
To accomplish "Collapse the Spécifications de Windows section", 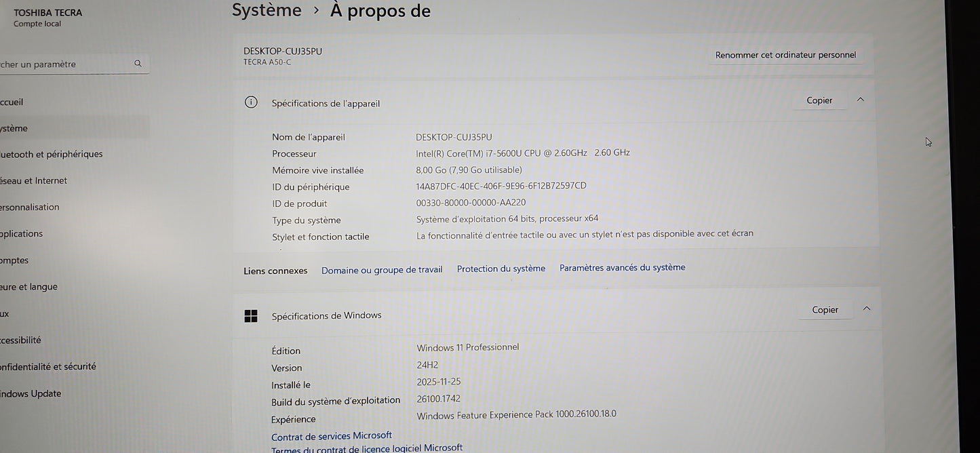I will [x=866, y=308].
